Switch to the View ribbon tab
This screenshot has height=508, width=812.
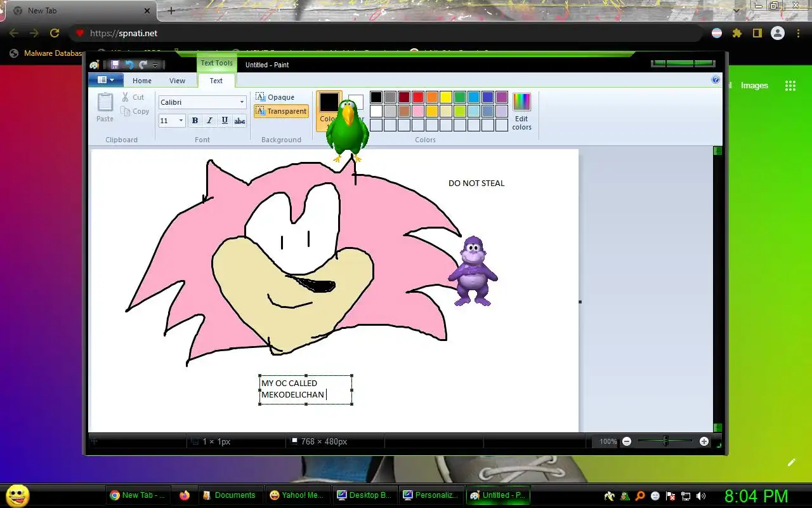point(177,81)
